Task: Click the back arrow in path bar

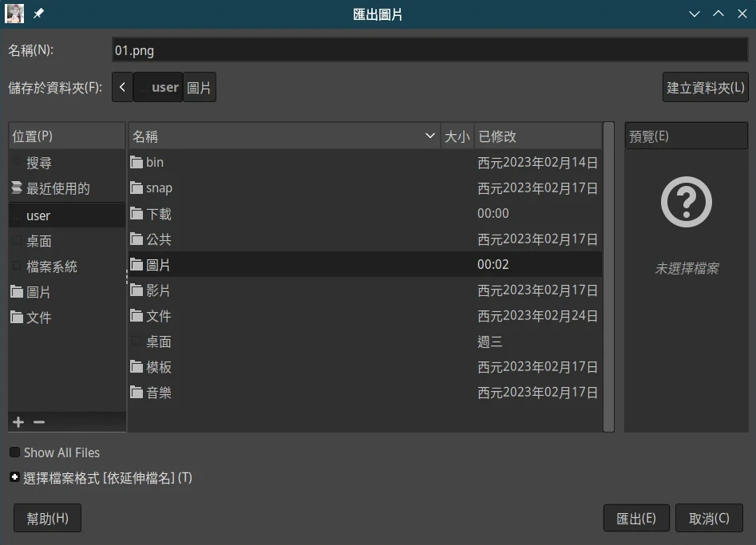Action: 122,87
